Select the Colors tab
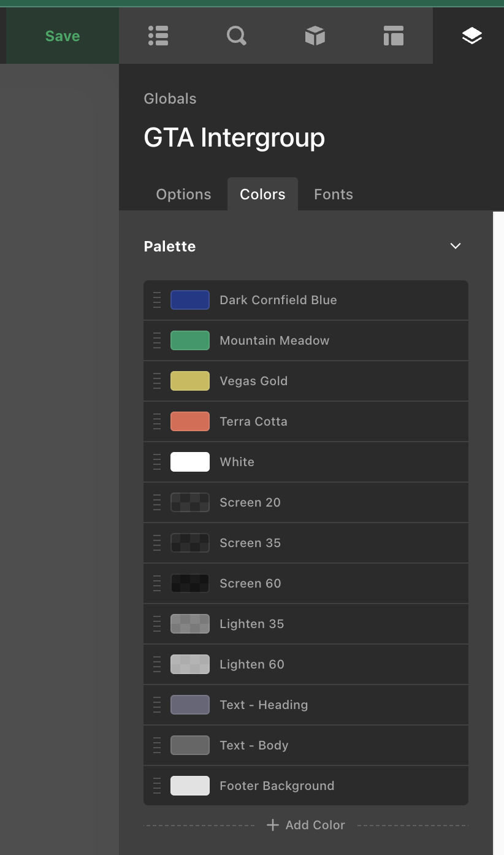This screenshot has height=855, width=504. coord(262,194)
